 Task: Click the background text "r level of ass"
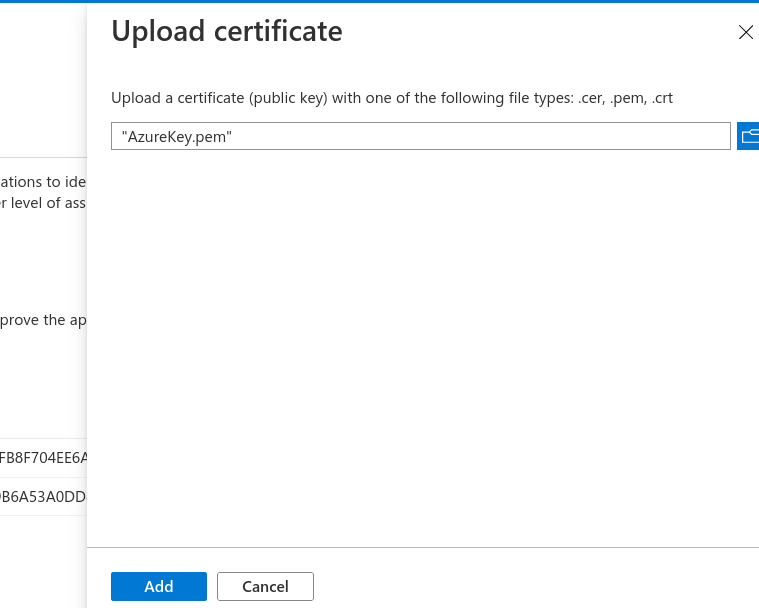[x=44, y=203]
